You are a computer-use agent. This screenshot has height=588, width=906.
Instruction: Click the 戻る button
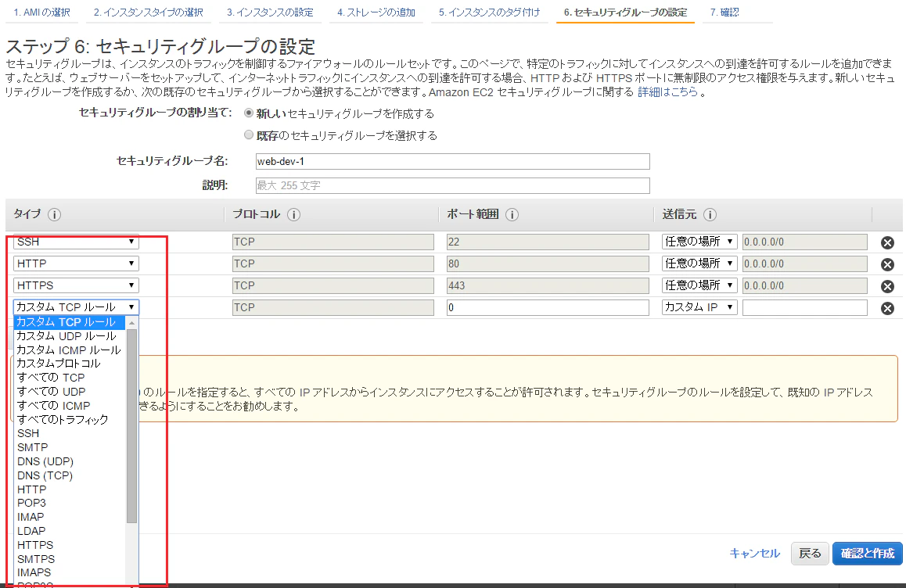[x=810, y=554]
